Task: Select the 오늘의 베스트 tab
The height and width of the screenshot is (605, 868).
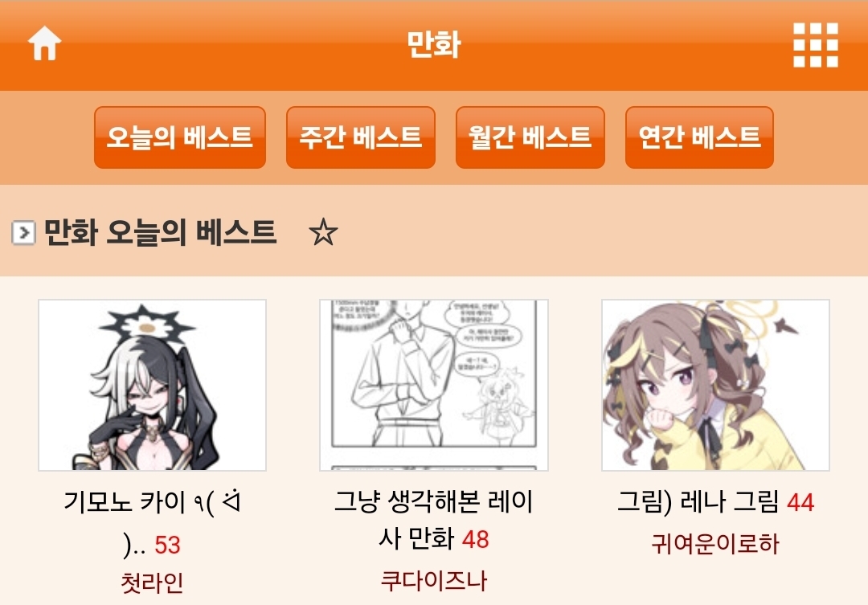Action: tap(180, 137)
